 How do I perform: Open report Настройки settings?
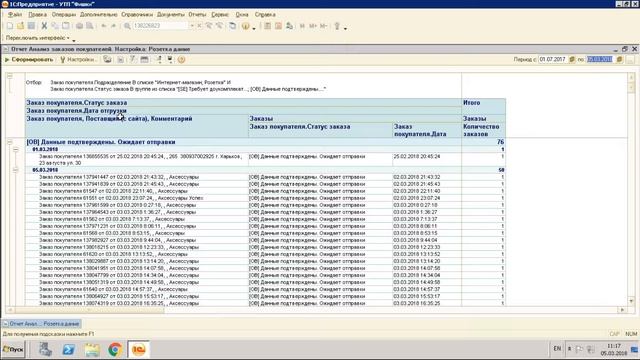(78, 60)
